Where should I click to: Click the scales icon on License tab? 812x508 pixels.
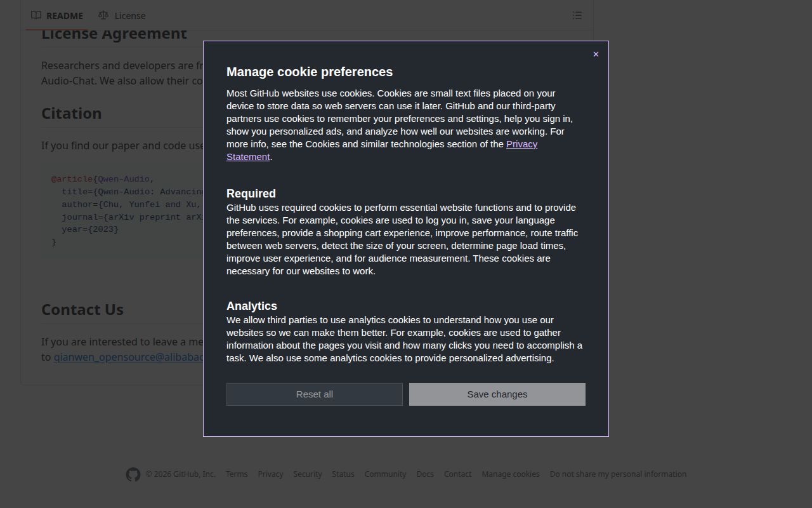pyautogui.click(x=103, y=15)
